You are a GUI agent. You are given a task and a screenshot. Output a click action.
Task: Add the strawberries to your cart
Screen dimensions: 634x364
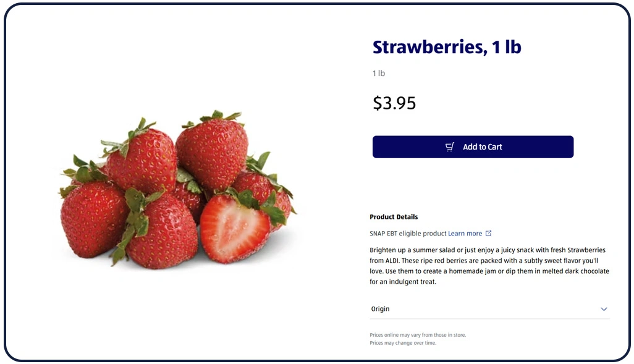(x=473, y=146)
